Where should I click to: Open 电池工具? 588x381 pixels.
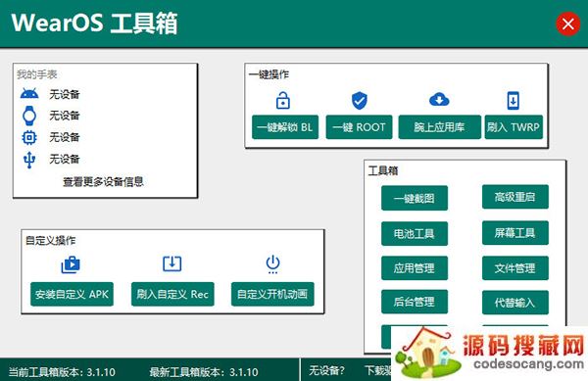(415, 233)
